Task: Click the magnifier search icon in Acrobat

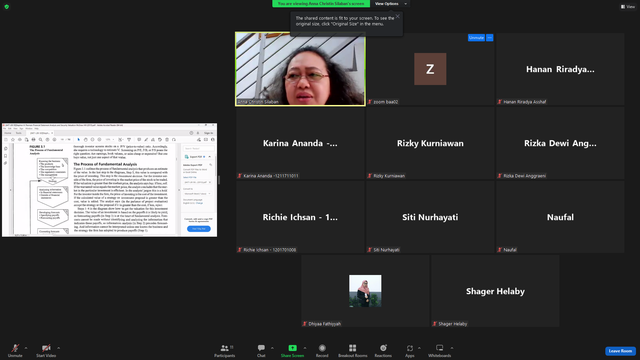Action: coord(40,140)
